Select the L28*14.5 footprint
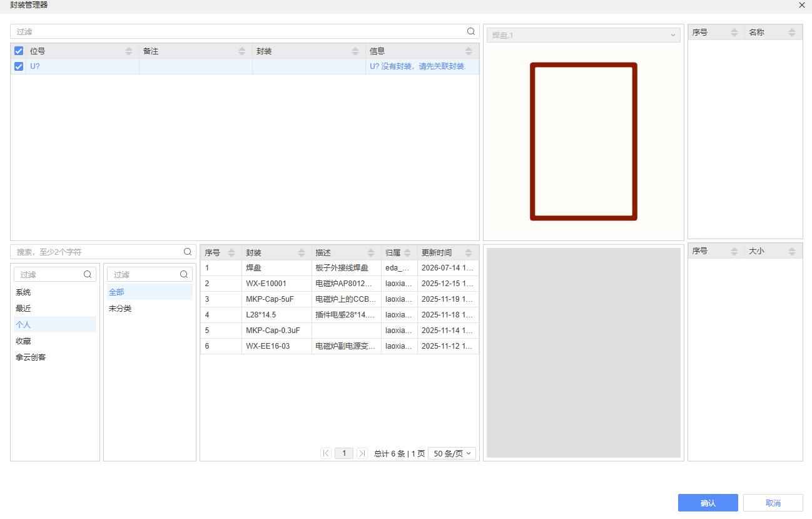 tap(340, 315)
